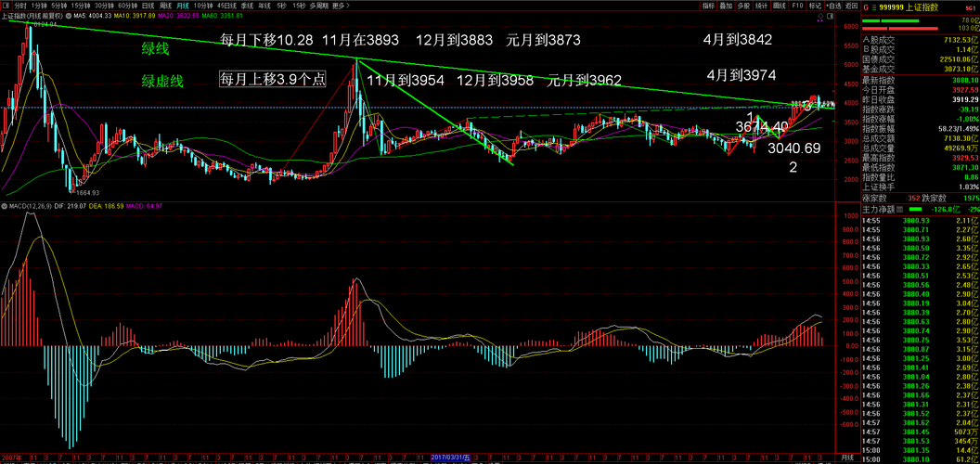Open the 统计 statistics button
The height and width of the screenshot is (464, 980).
point(761,6)
